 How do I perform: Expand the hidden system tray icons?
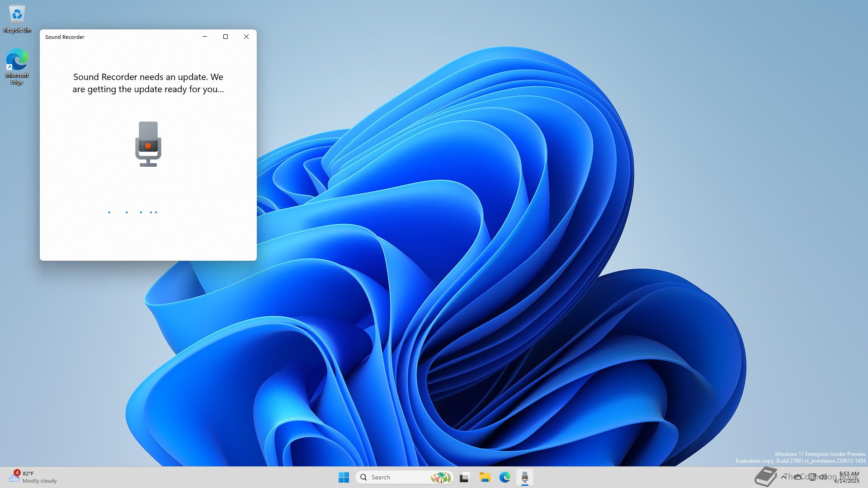pyautogui.click(x=783, y=477)
